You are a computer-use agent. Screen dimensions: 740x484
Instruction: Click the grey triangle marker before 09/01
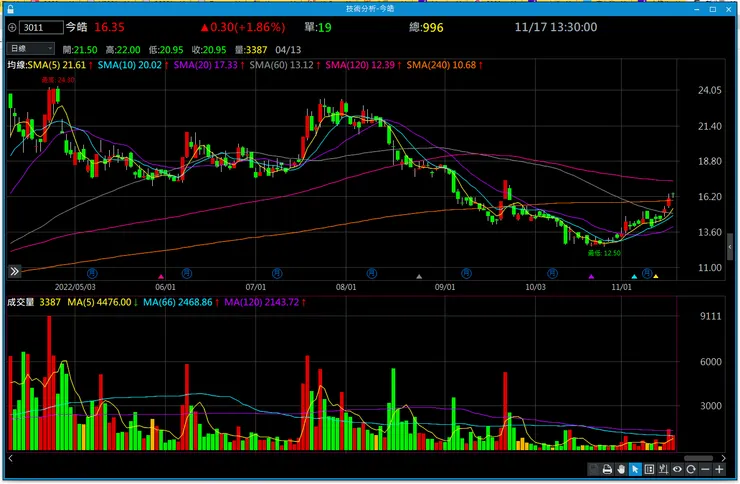pos(419,276)
